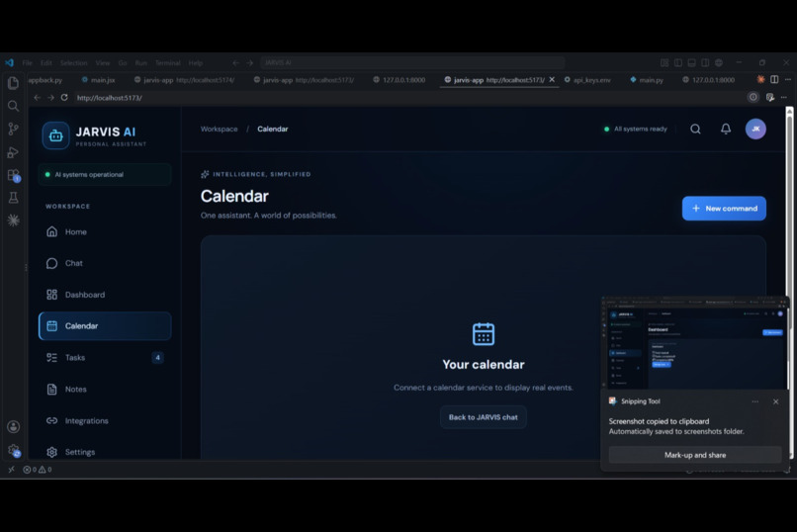797x532 pixels.
Task: Click the JARVIS AI command center search box
Action: click(412, 63)
